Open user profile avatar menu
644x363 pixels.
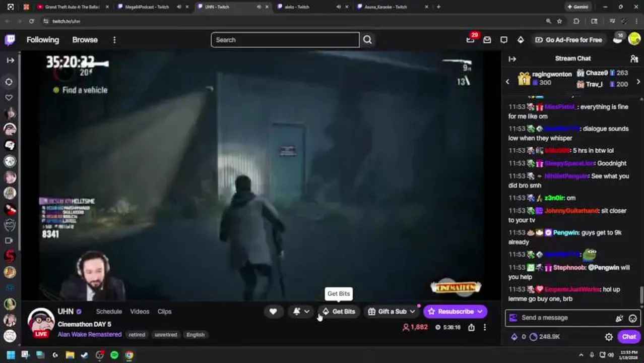(x=634, y=40)
